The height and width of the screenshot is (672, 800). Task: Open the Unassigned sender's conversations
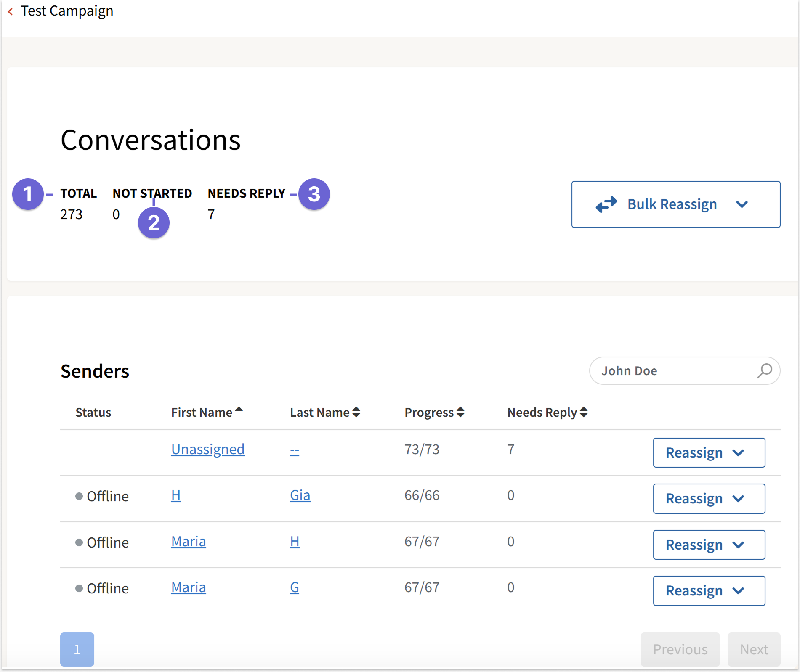[x=207, y=449]
